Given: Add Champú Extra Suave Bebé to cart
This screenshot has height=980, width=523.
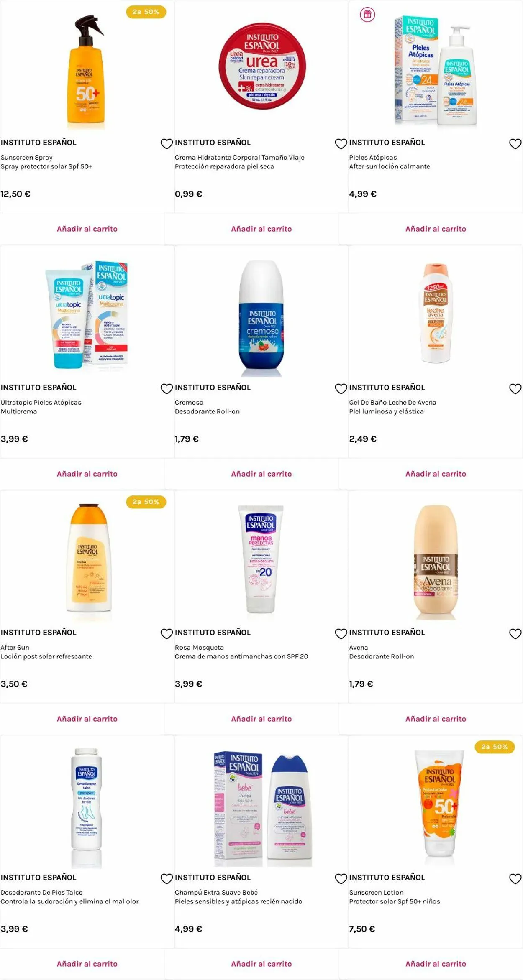Looking at the screenshot, I should (x=261, y=964).
